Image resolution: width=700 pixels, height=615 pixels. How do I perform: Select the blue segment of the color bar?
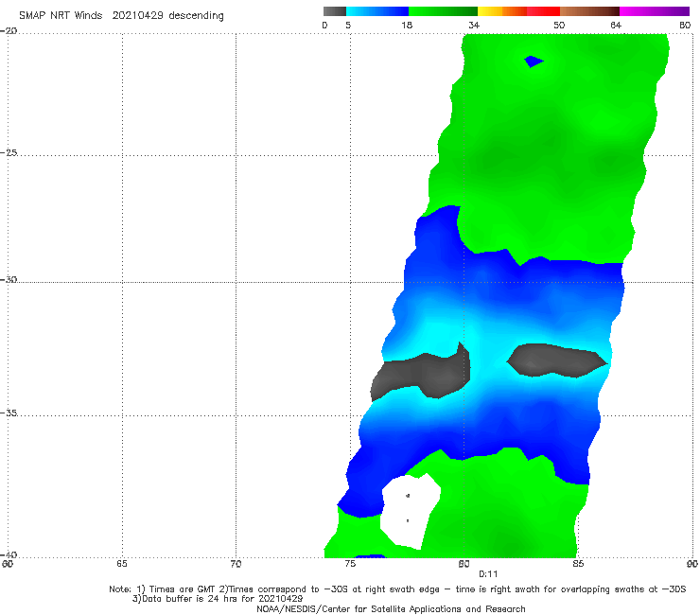(377, 11)
